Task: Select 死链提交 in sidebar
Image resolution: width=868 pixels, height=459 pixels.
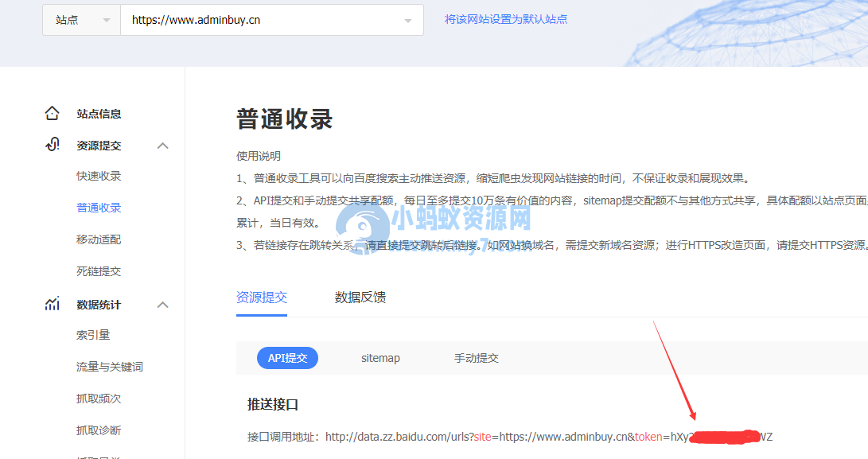Action: click(x=99, y=271)
